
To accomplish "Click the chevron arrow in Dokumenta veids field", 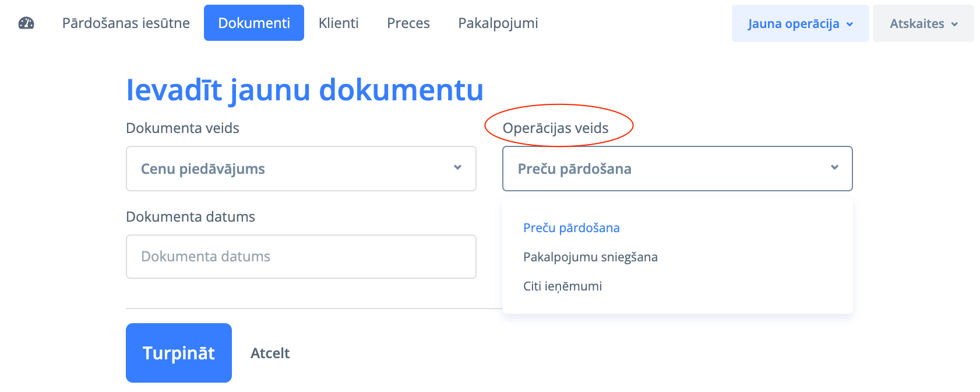I will pyautogui.click(x=457, y=168).
